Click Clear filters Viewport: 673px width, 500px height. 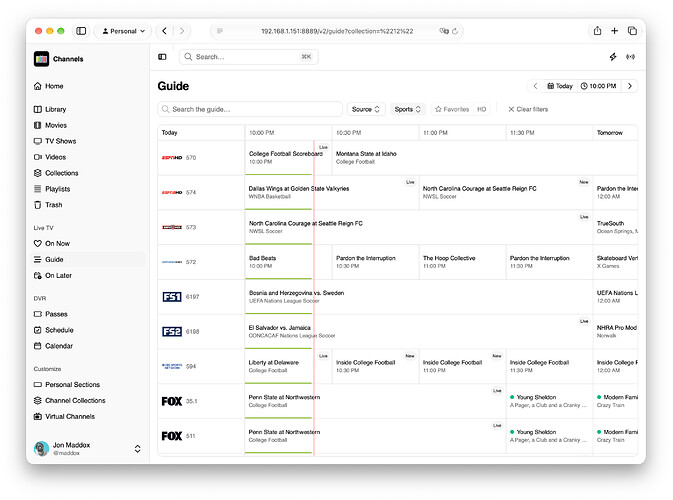[528, 109]
